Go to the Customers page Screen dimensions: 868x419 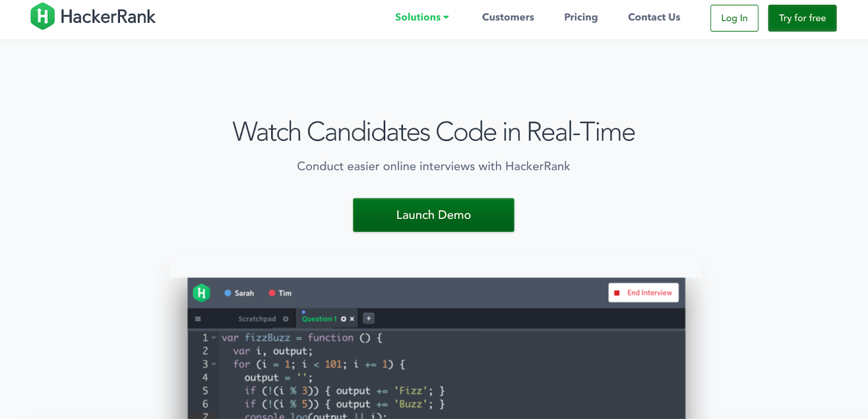click(x=508, y=17)
